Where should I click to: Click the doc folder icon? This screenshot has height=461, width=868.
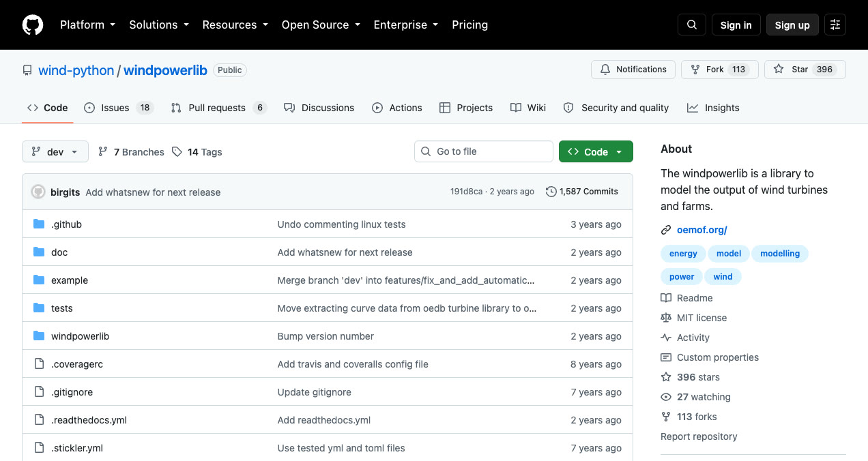(x=39, y=252)
